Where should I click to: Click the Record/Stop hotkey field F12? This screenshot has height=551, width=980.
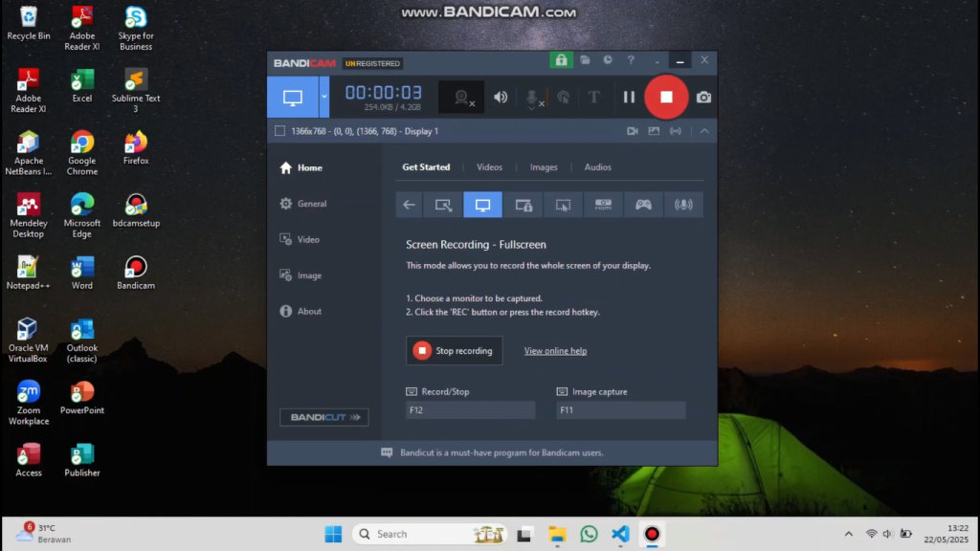tap(470, 410)
